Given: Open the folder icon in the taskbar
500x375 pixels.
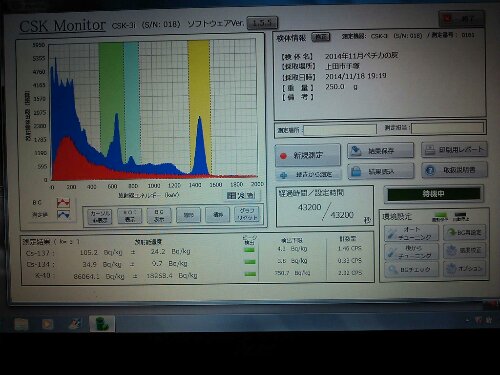Looking at the screenshot, I should [21, 324].
